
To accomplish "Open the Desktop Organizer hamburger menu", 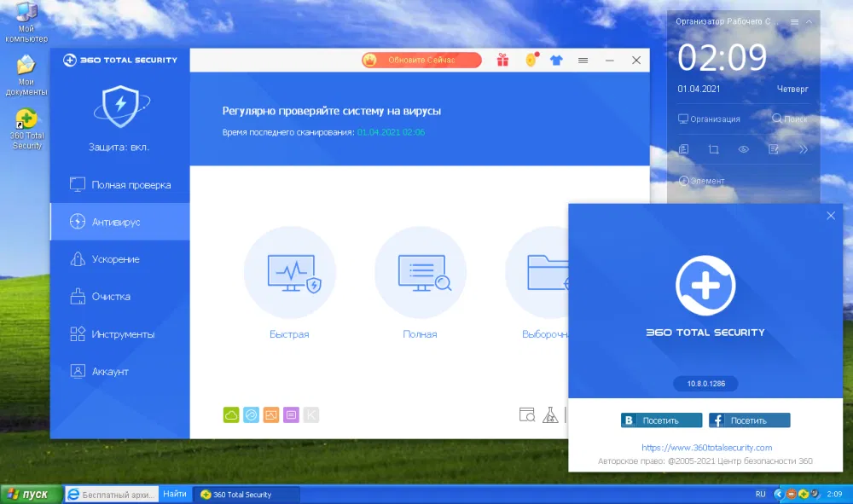I will 795,22.
